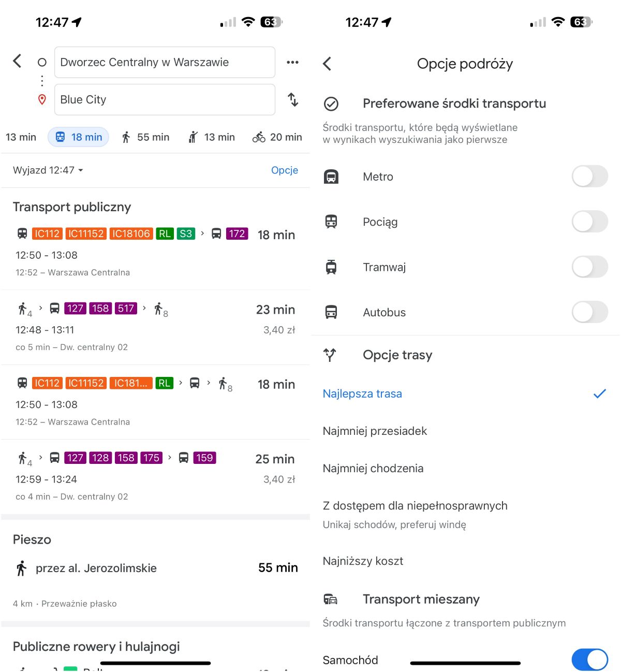Tap the swap origin and destination arrows
The height and width of the screenshot is (672, 621).
(x=293, y=99)
